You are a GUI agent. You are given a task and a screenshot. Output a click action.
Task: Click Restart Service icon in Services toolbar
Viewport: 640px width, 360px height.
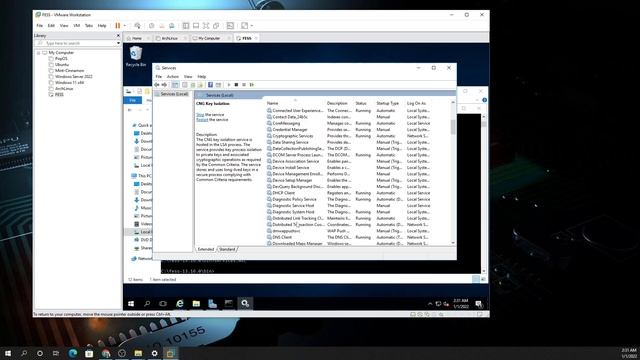pyautogui.click(x=251, y=84)
